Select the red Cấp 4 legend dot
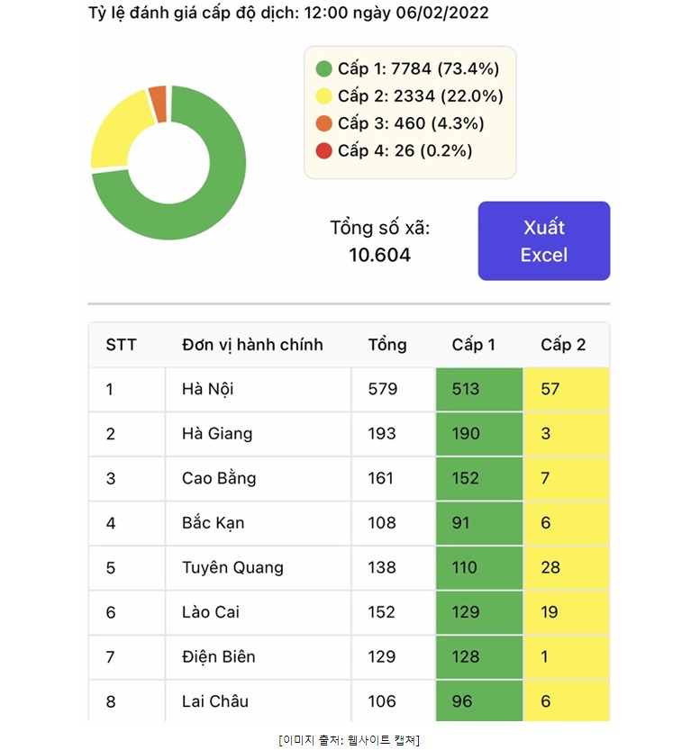This screenshot has width=700, height=750. 324,150
